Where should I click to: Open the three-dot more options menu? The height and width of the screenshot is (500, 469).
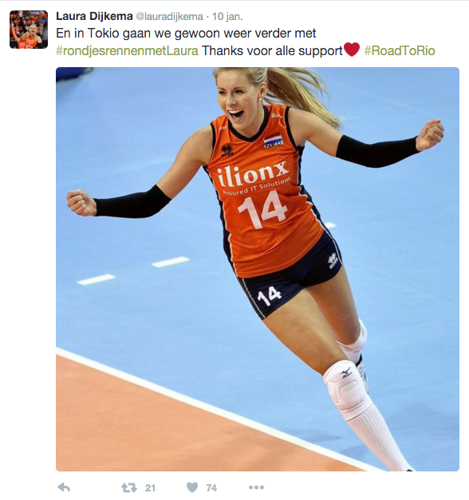coord(256,488)
